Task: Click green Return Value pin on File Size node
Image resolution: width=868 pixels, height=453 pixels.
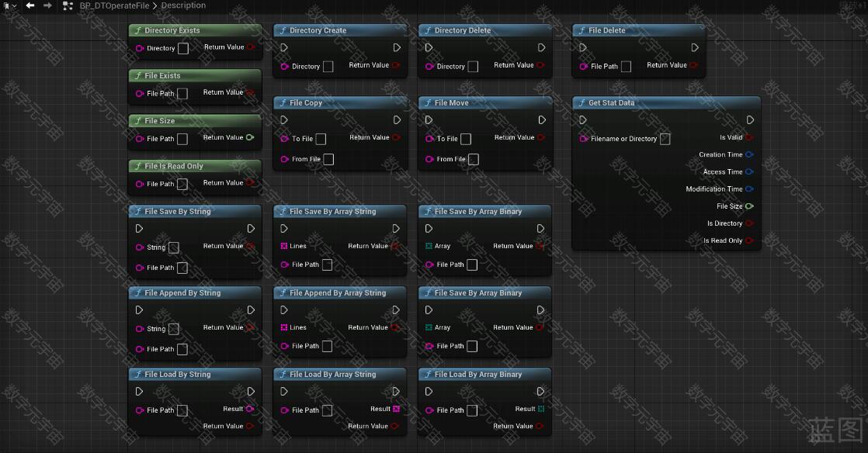Action: (x=250, y=137)
